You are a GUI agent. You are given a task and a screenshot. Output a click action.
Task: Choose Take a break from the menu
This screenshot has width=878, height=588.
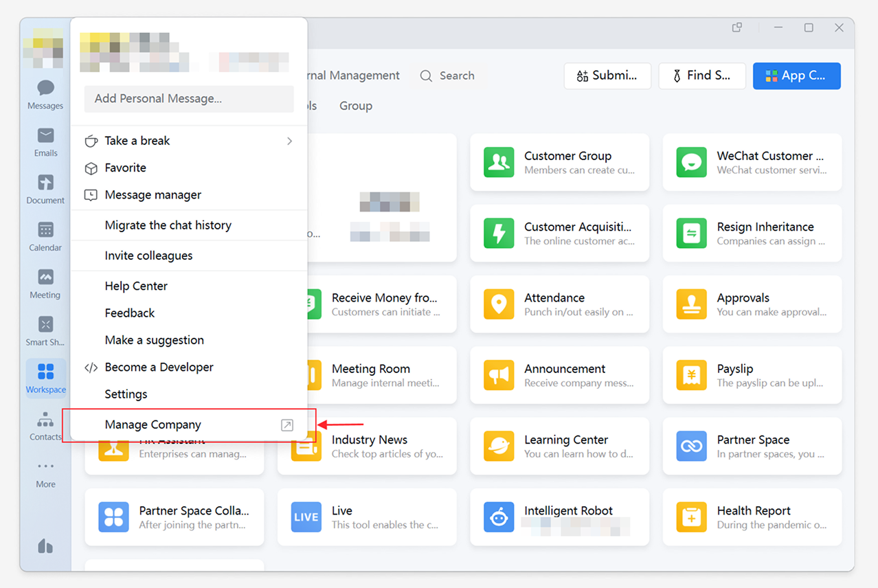pyautogui.click(x=189, y=141)
